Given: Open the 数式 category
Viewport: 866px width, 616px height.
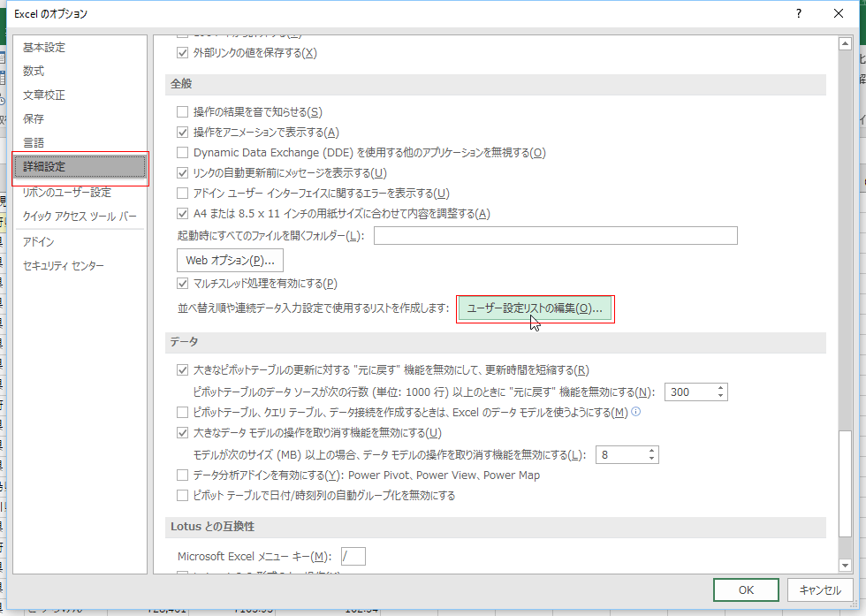Looking at the screenshot, I should pyautogui.click(x=80, y=72).
